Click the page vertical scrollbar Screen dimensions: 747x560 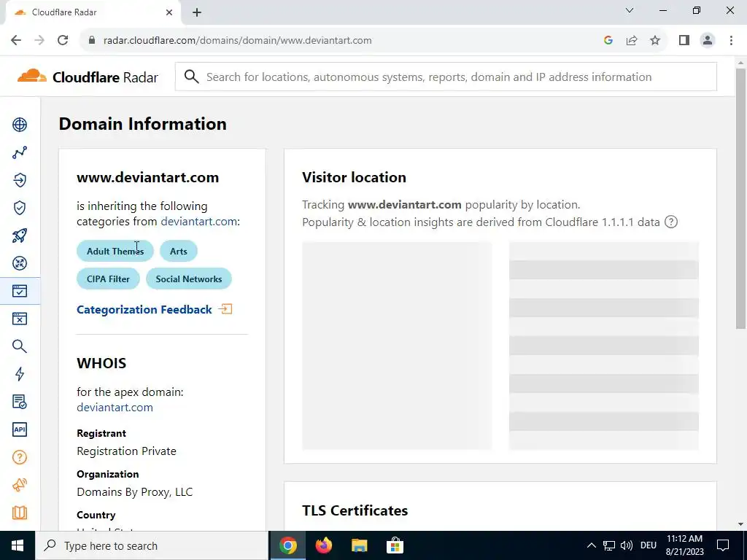[x=740, y=198]
